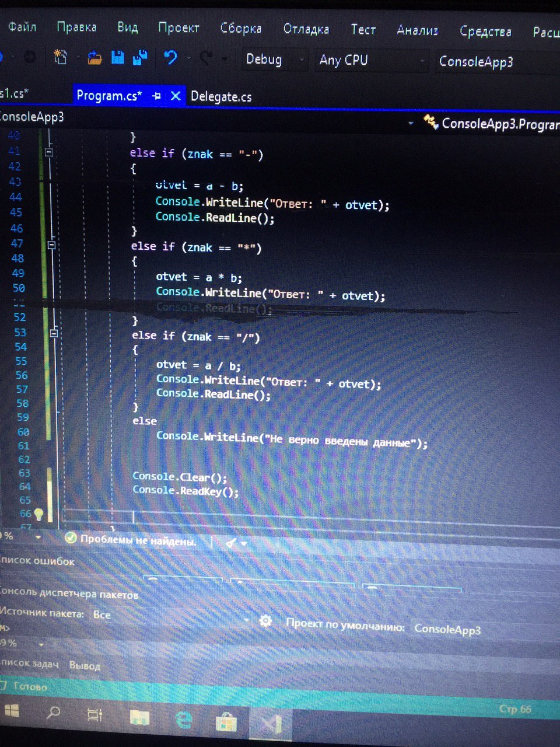This screenshot has width=560, height=747.
Task: Click the lightbulb quick actions icon
Action: pos(38,515)
